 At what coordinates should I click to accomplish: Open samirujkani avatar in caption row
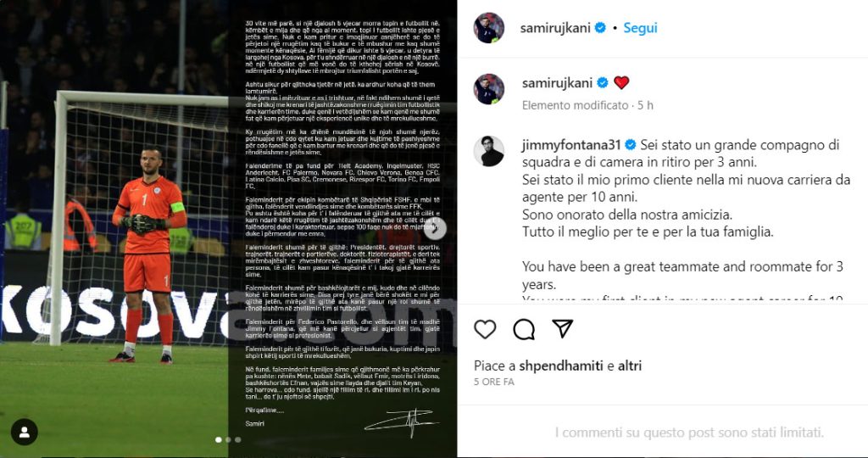(489, 89)
